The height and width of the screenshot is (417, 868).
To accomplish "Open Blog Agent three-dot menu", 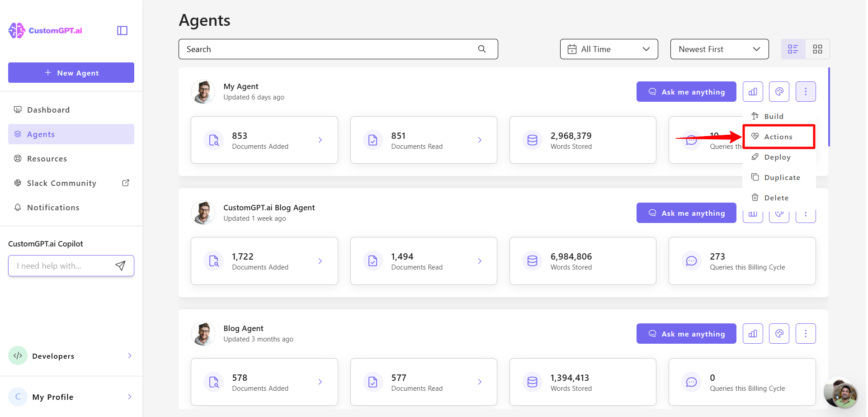I will coord(806,333).
